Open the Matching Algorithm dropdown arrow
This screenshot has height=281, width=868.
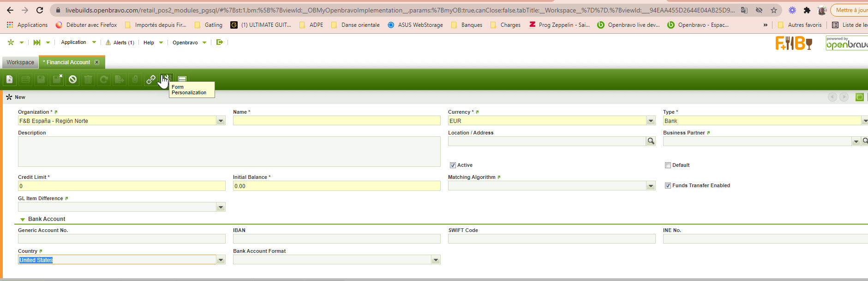pyautogui.click(x=651, y=186)
